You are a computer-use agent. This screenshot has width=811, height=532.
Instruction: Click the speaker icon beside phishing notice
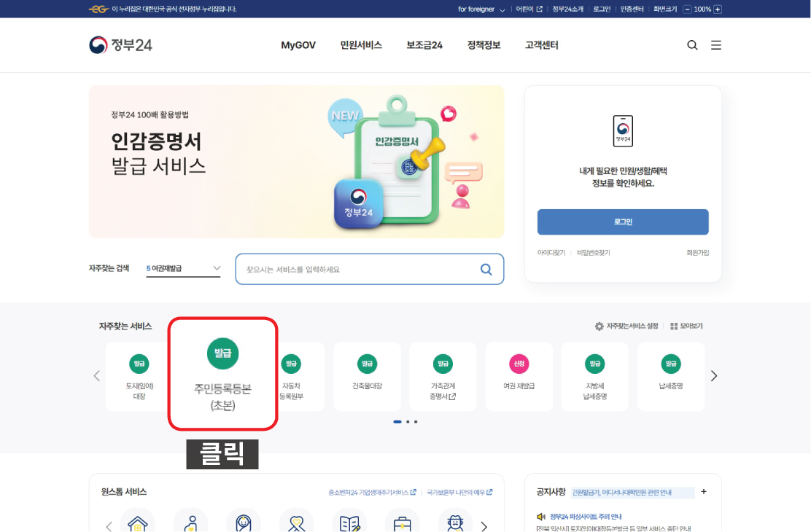(x=542, y=517)
